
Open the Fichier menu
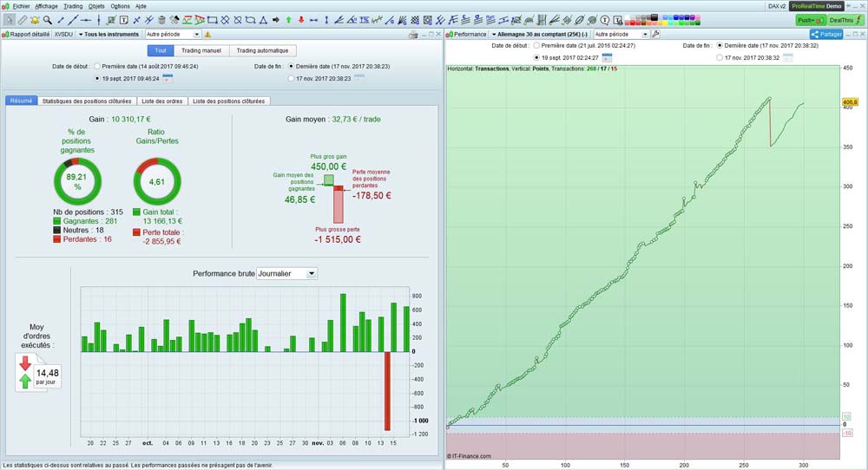pos(21,6)
